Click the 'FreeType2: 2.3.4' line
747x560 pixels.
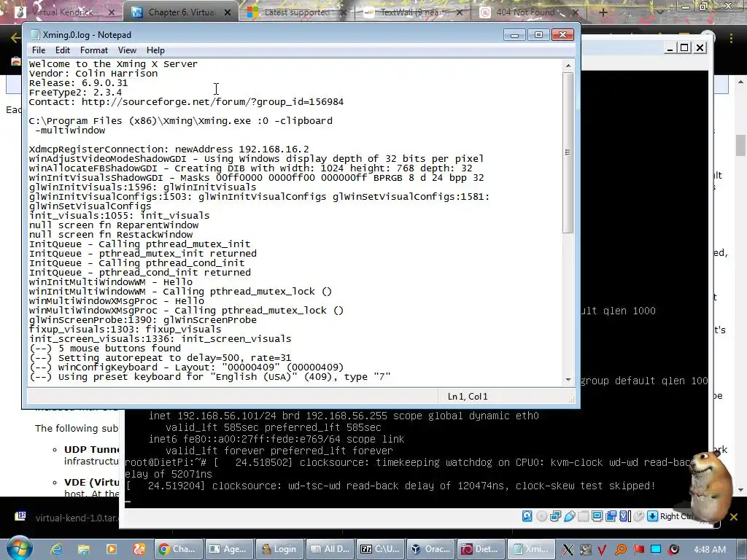tap(75, 93)
